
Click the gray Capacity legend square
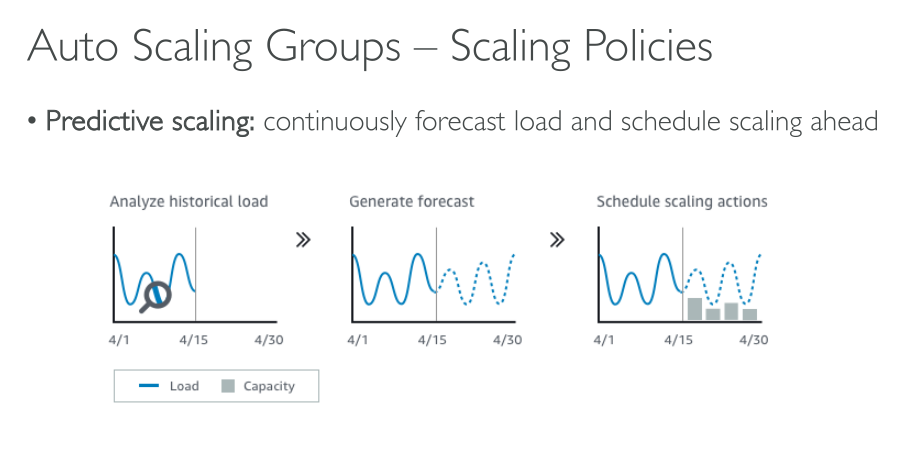[x=228, y=386]
